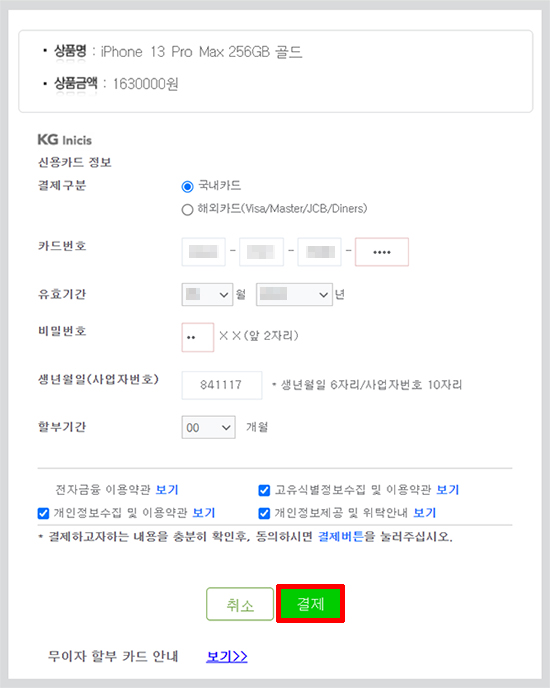Image resolution: width=550 pixels, height=688 pixels.
Task: Uncheck the 개인정보수집 및 이용약관 checkbox
Action: (x=43, y=513)
